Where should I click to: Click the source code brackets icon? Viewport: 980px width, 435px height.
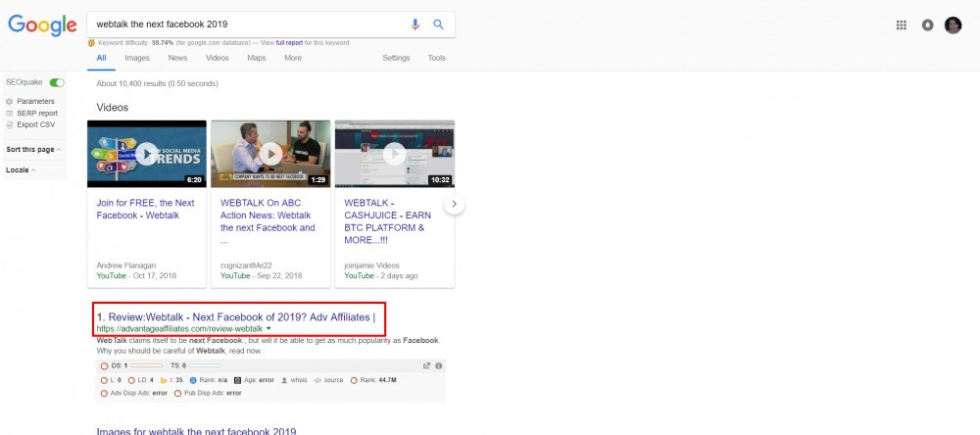point(318,380)
